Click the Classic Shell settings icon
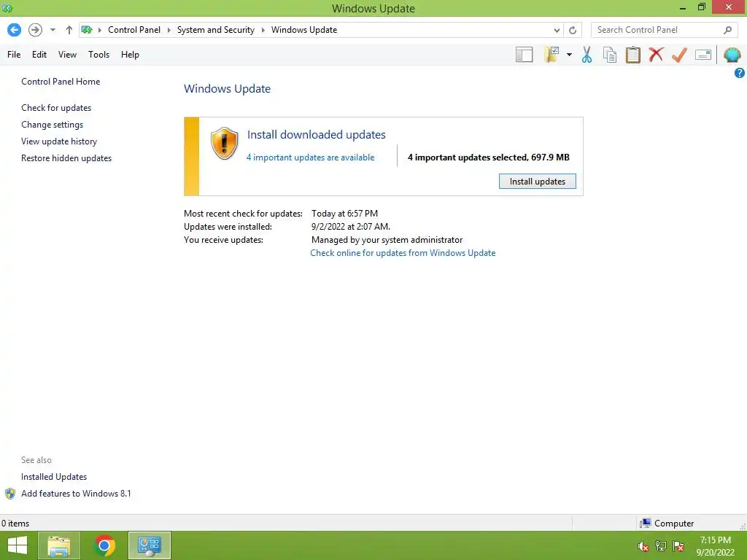Screen dimensions: 747x560 732,55
